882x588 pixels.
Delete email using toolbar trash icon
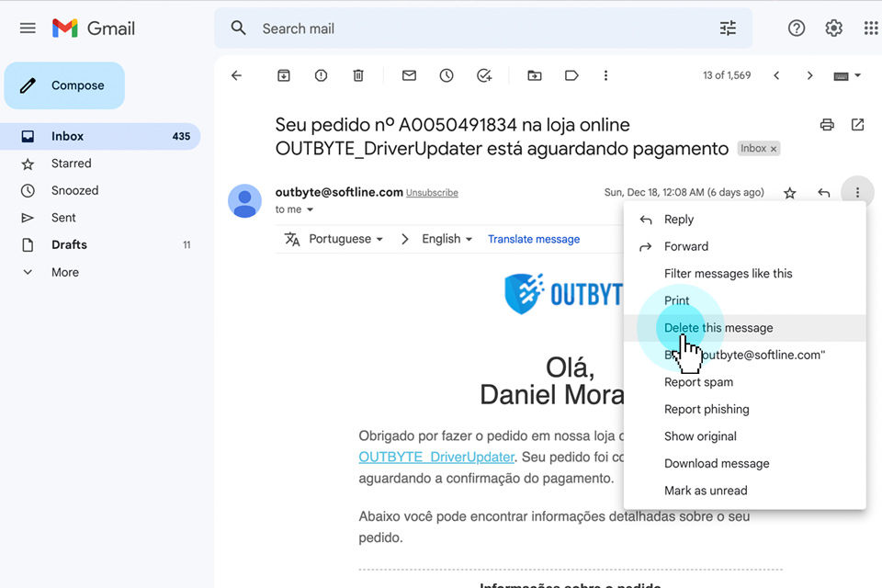(x=358, y=75)
